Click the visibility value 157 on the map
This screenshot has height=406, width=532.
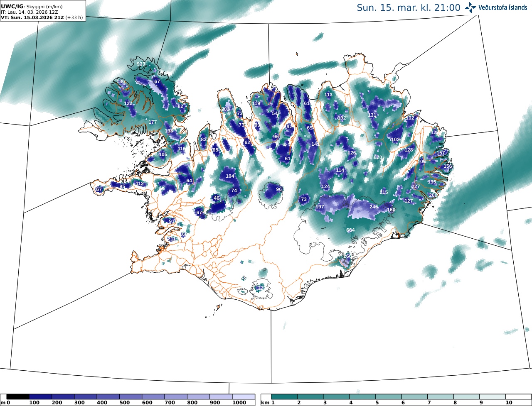coord(441,153)
